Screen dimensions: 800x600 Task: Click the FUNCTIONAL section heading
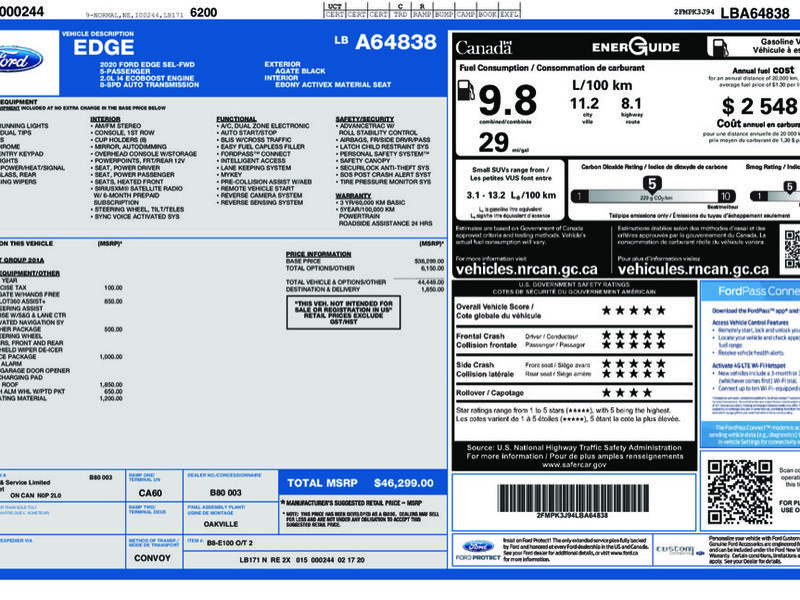click(x=236, y=119)
